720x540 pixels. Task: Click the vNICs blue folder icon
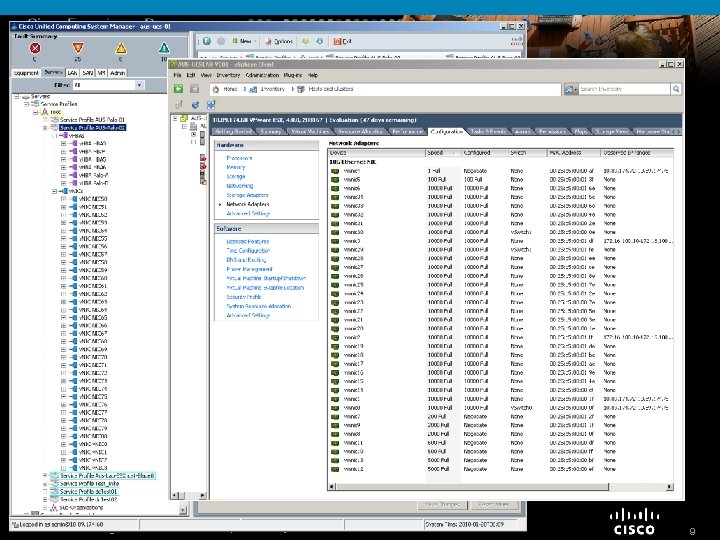tap(64, 191)
